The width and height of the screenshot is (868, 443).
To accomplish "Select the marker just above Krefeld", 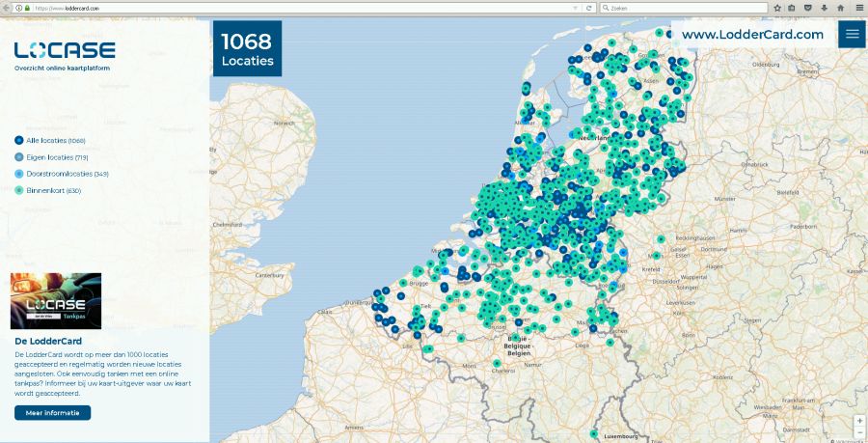I will (656, 256).
